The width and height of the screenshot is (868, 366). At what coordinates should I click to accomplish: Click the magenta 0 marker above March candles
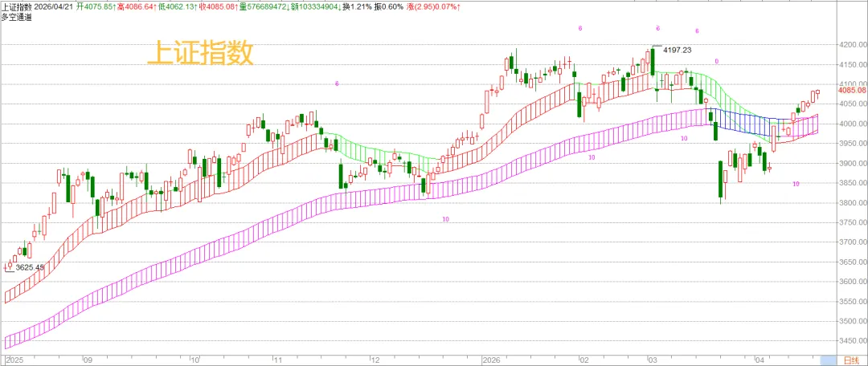716,61
